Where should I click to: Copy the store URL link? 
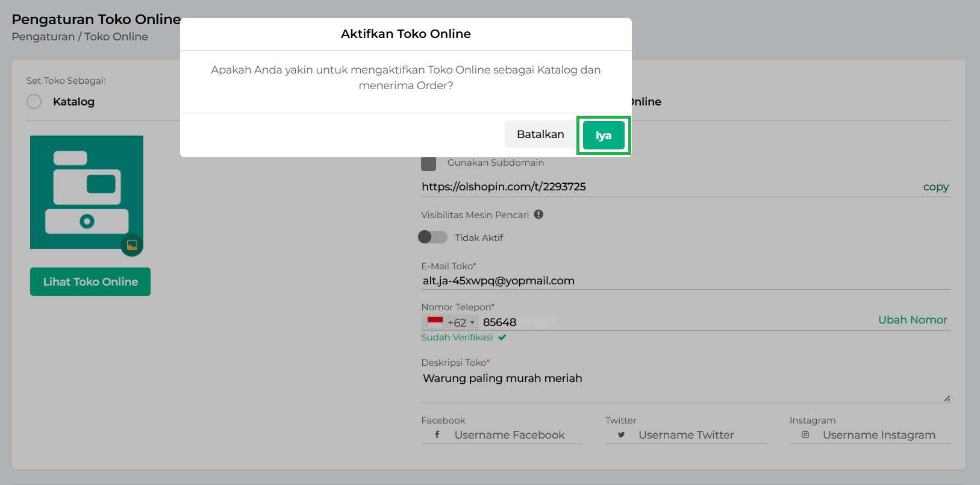[935, 187]
